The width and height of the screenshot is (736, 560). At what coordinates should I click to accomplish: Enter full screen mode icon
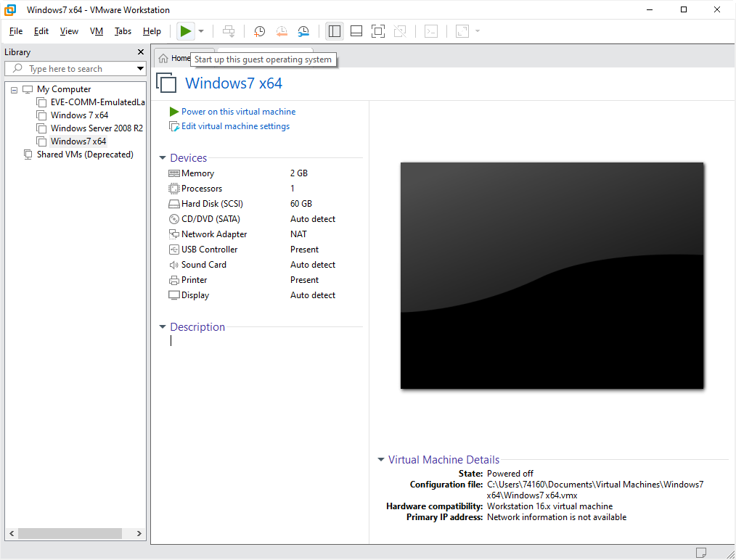[378, 31]
